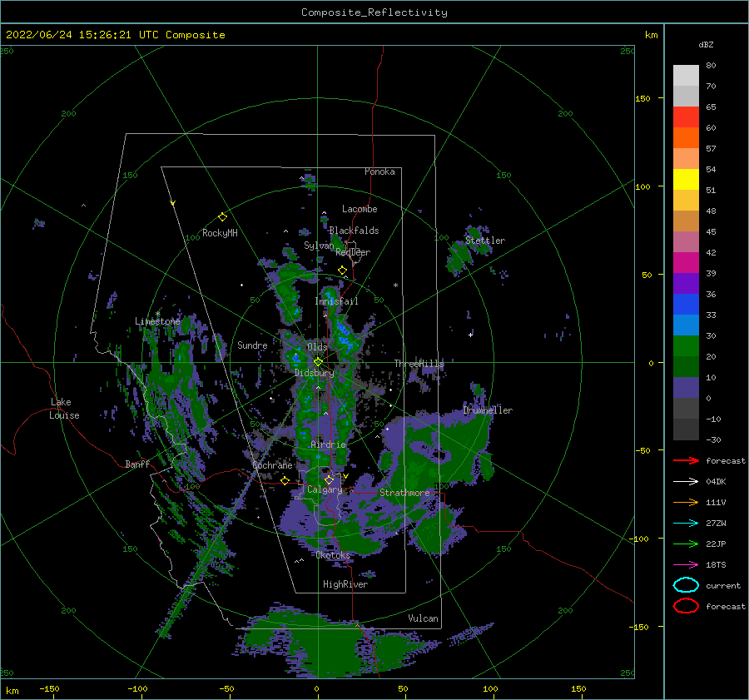Select the RockyMH label
The height and width of the screenshot is (700, 749).
[x=220, y=233]
